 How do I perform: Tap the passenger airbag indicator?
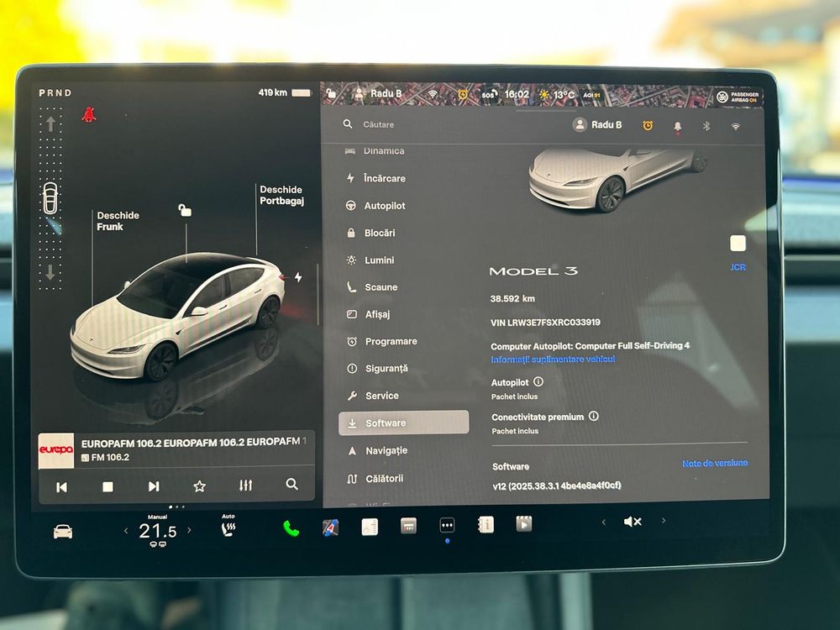click(738, 97)
